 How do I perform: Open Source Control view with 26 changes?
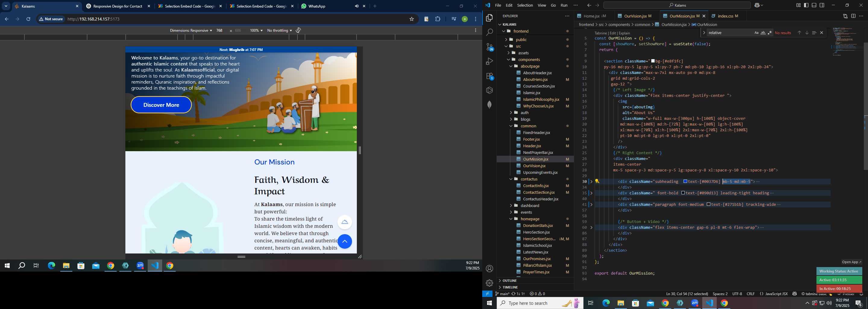(x=489, y=47)
